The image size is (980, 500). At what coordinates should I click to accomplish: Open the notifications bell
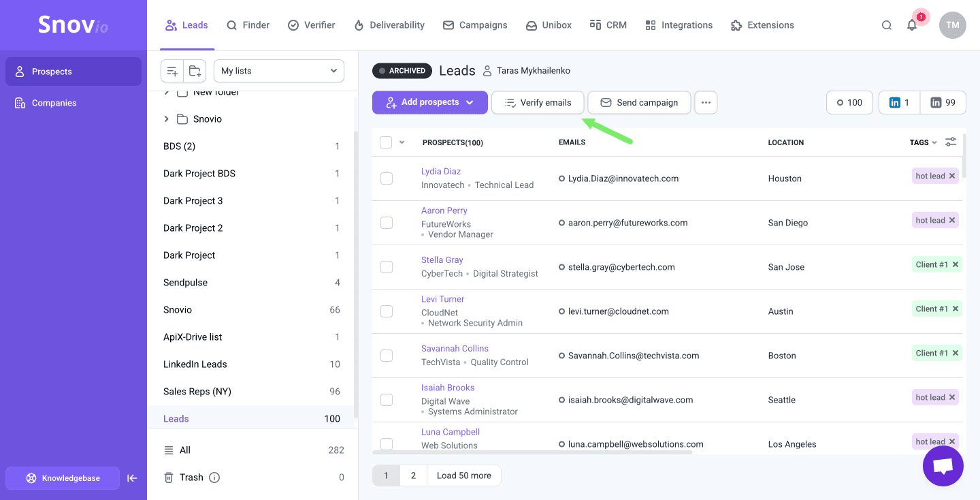pos(912,25)
